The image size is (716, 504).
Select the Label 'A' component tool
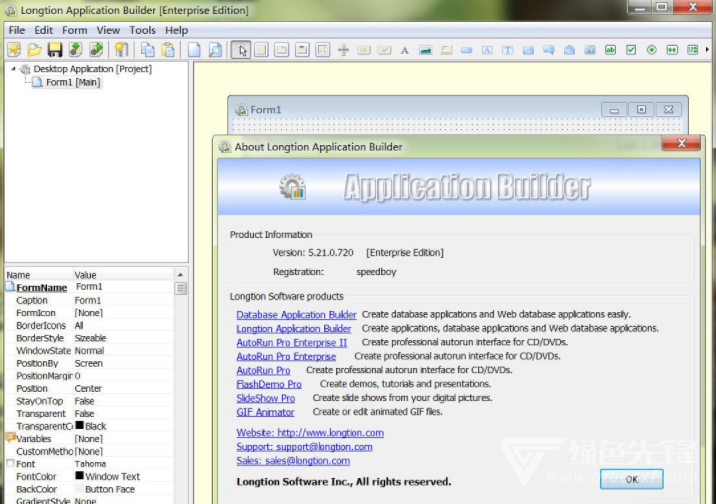tap(405, 49)
